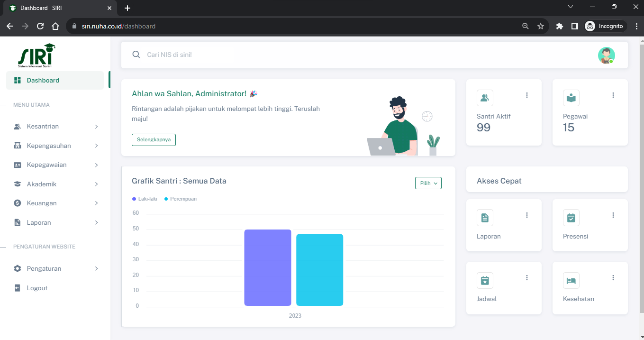Click the Santri Aktif people icon

pos(485,98)
